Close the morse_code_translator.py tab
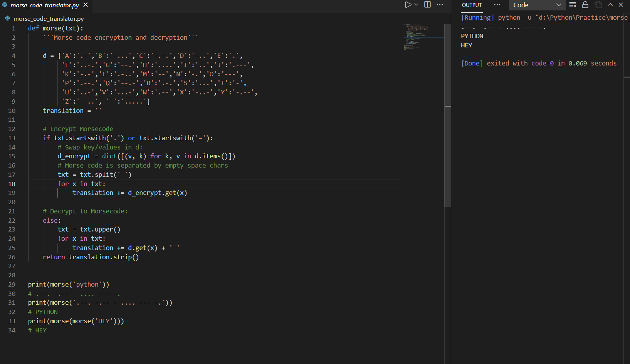The image size is (630, 364). tap(86, 5)
